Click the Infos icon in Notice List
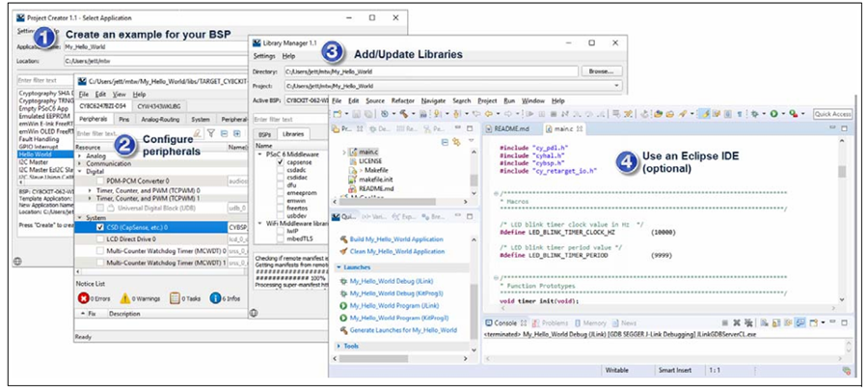 click(x=215, y=298)
